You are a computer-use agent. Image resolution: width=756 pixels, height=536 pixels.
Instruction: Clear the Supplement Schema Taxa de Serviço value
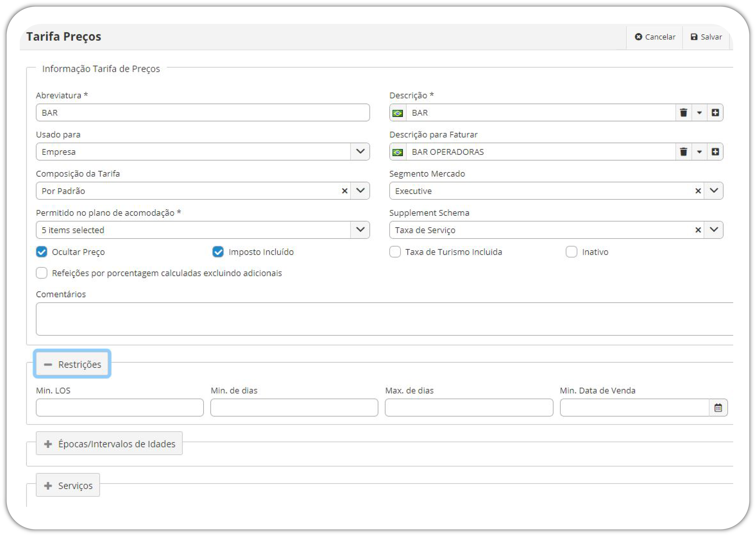pos(698,230)
